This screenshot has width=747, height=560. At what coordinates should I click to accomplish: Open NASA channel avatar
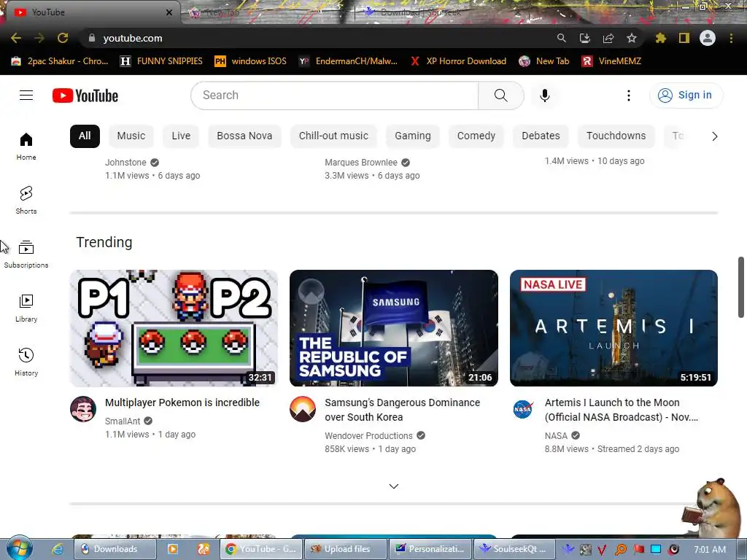tap(522, 409)
